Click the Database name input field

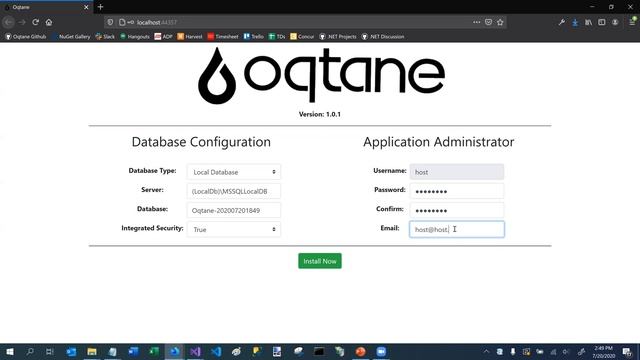click(x=234, y=210)
